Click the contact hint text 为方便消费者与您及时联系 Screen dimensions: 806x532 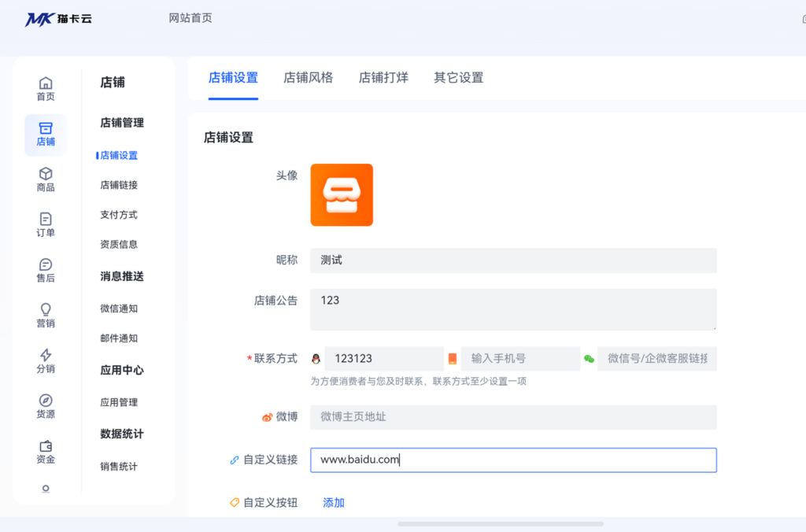pos(419,382)
